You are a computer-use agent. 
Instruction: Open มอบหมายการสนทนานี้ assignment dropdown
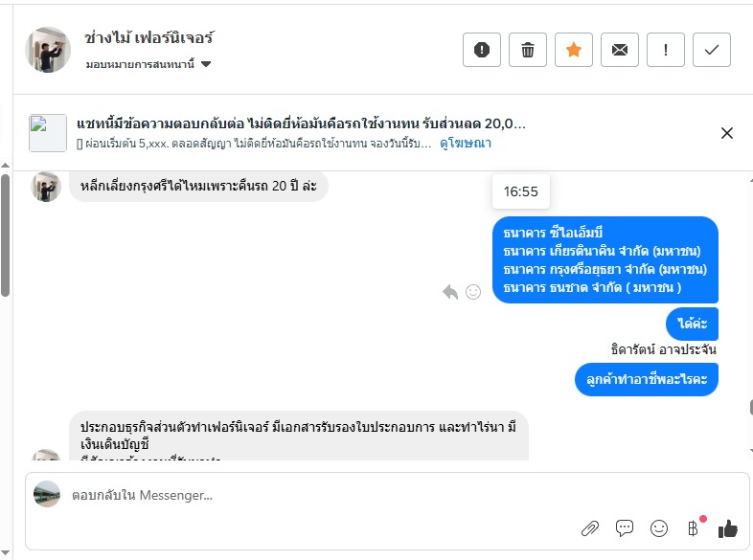tap(148, 64)
